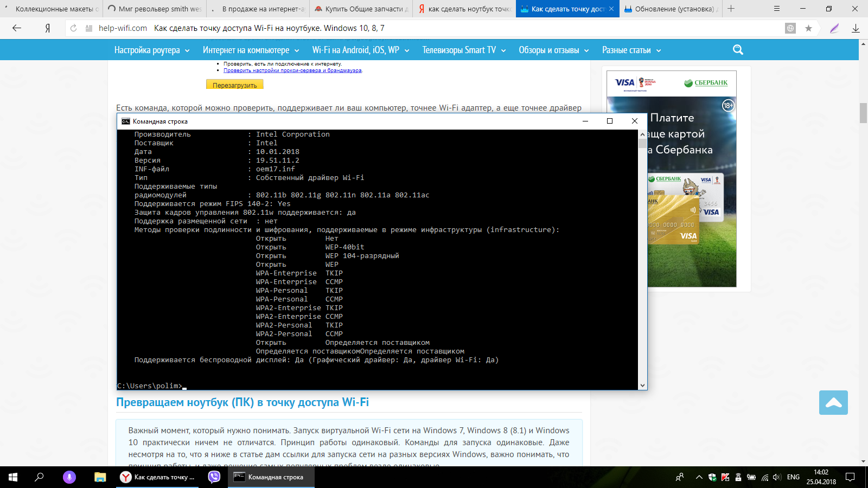Image resolution: width=868 pixels, height=488 pixels.
Task: Open the battery status tray icon
Action: (751, 477)
